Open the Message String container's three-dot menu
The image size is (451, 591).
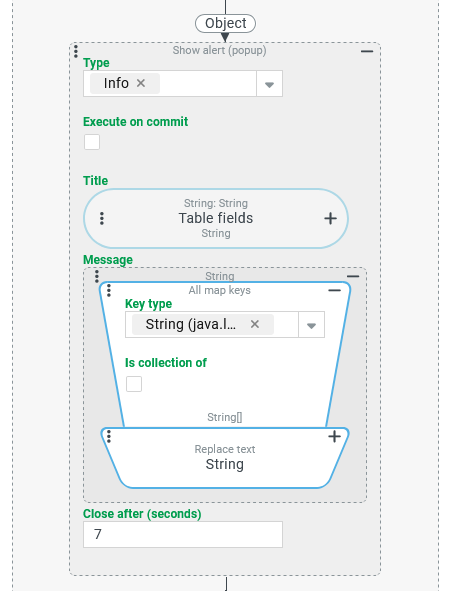point(97,276)
